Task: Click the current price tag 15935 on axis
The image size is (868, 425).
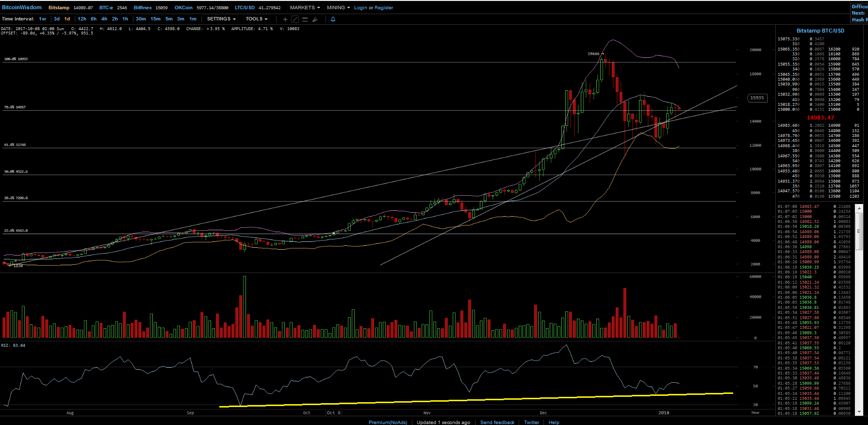Action: [756, 98]
